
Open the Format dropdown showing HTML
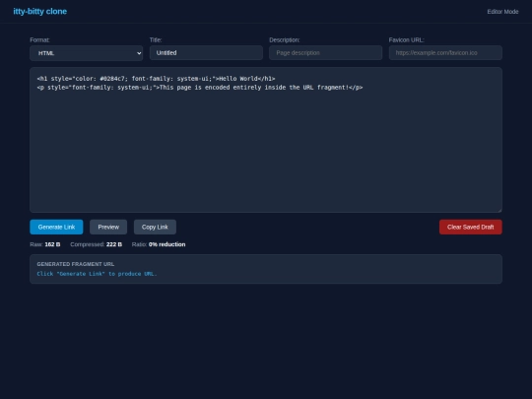86,53
